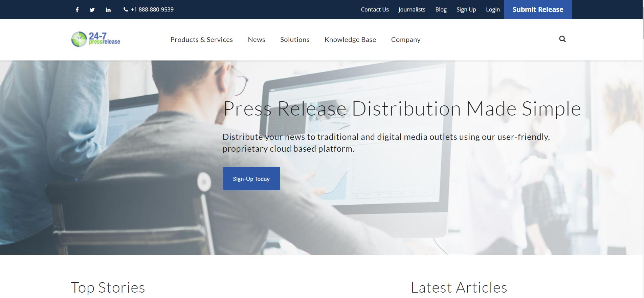Image resolution: width=644 pixels, height=298 pixels.
Task: Expand the Products & Services menu
Action: (201, 40)
